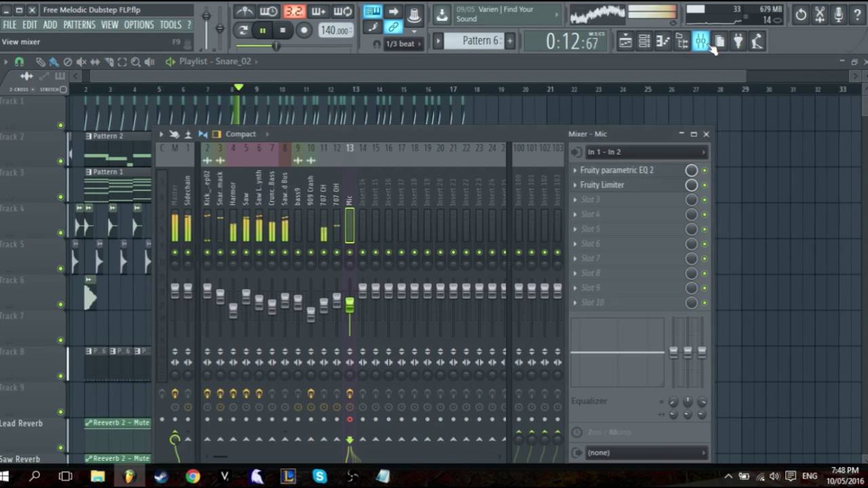
Task: Select the playlist magnet snap icon
Action: 19,62
